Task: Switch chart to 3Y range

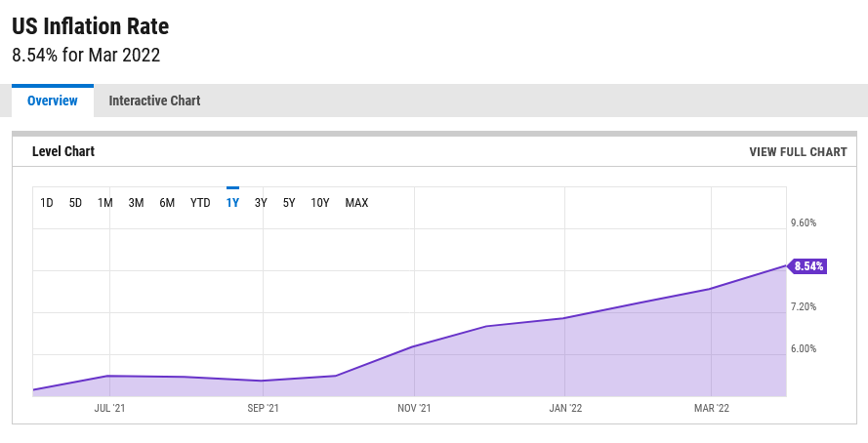Action: 261,203
